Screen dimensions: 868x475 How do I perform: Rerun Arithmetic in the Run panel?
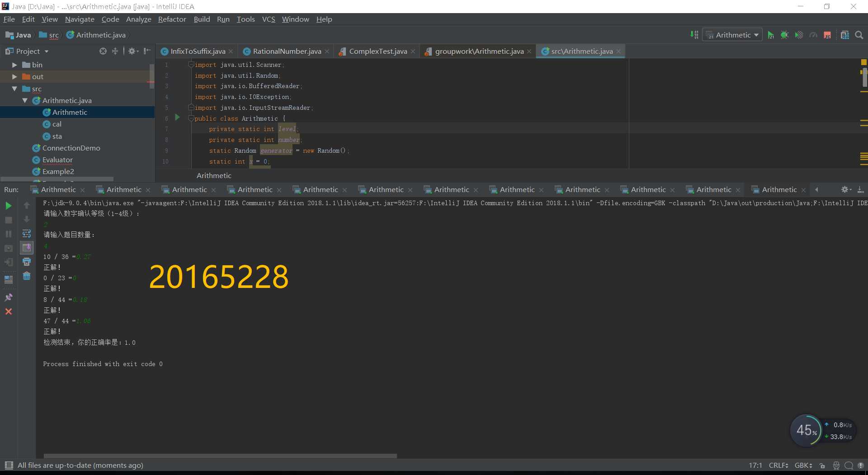click(8, 206)
